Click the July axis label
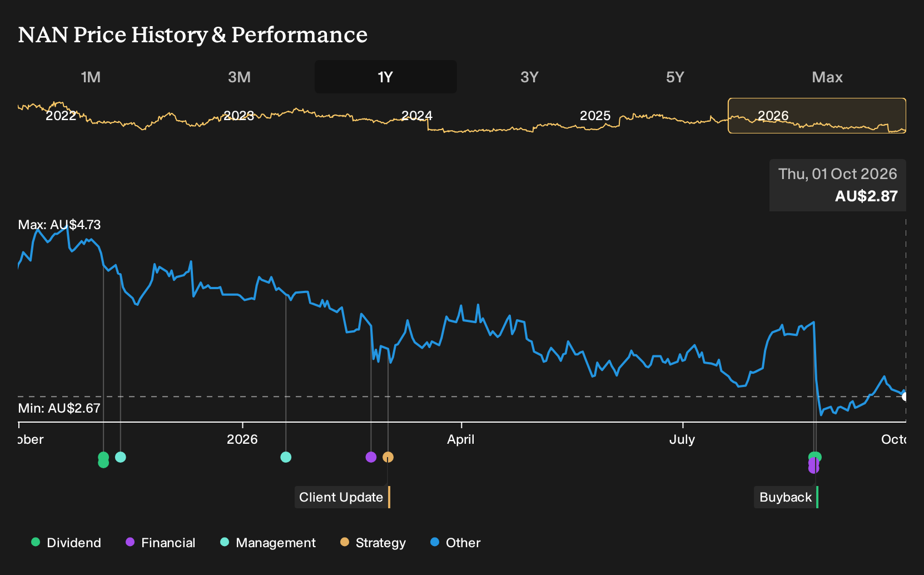 click(682, 439)
